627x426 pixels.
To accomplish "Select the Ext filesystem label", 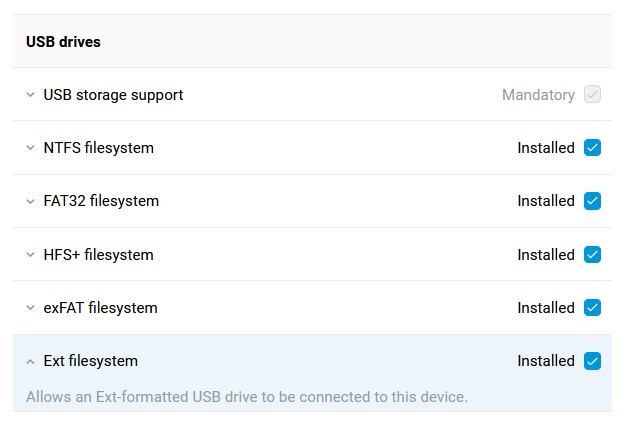I will click(x=90, y=361).
